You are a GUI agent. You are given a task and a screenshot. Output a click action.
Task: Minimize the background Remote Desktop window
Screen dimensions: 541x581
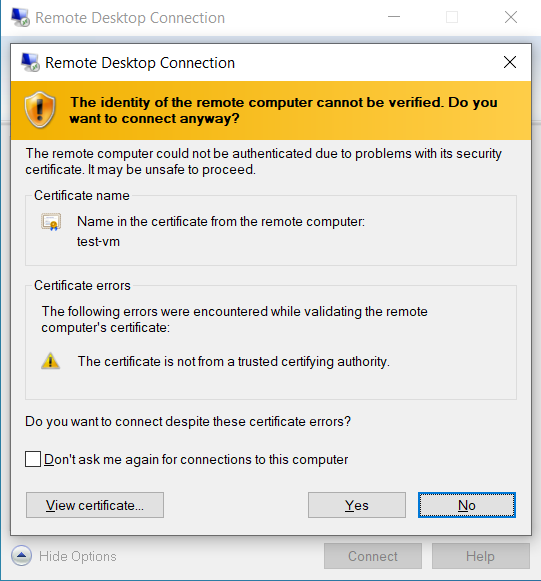pos(394,17)
